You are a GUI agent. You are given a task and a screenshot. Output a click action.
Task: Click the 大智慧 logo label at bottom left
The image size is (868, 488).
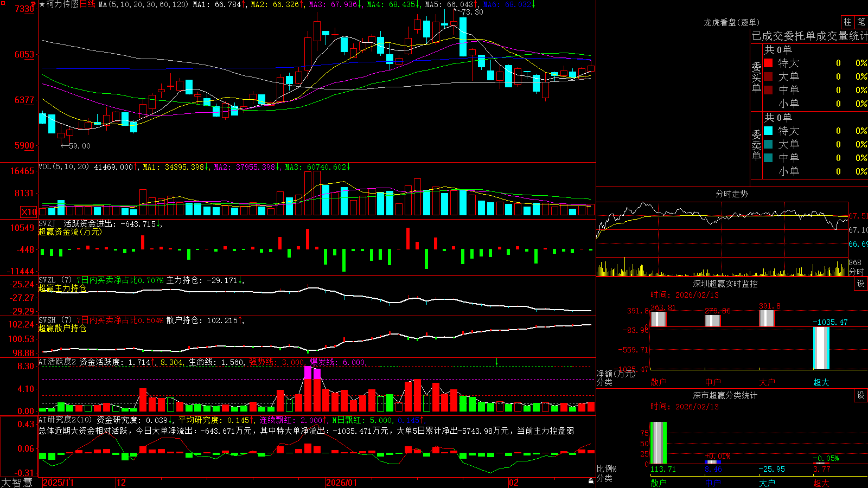[17, 483]
